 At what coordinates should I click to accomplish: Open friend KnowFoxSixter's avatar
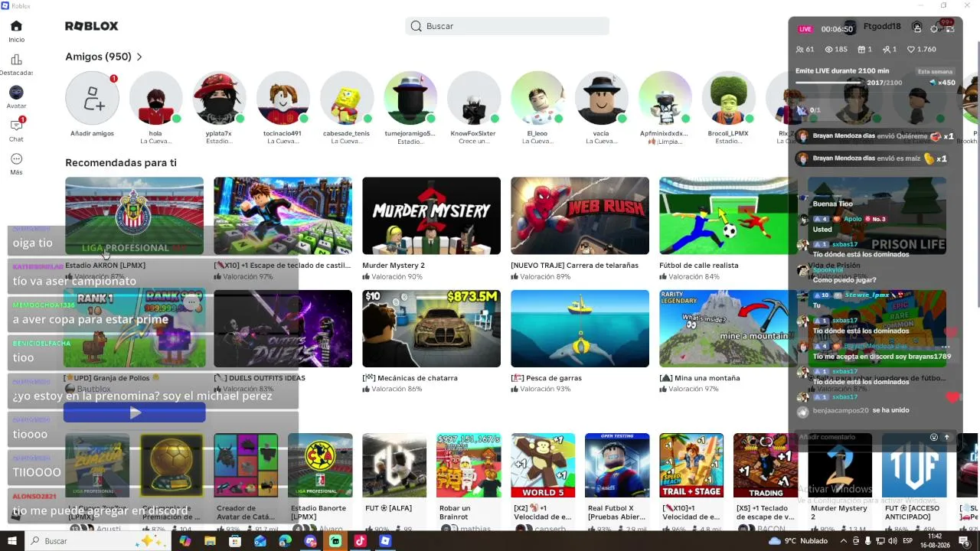473,98
